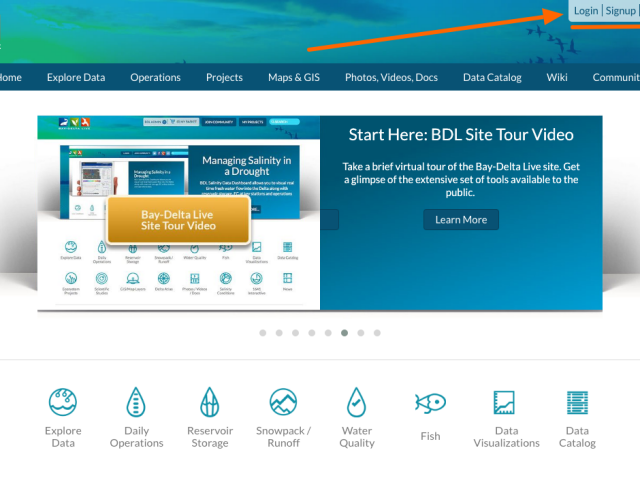Open the Fish icon
Screen dimensions: 640x480
point(430,403)
